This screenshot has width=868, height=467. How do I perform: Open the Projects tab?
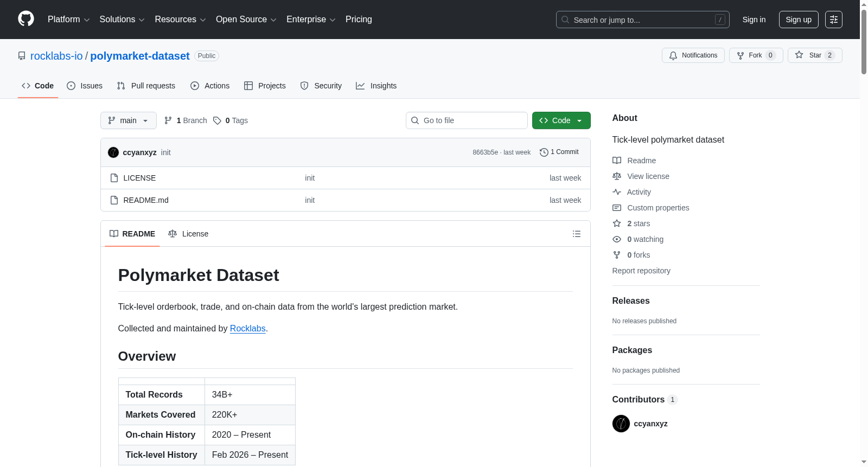coord(265,86)
